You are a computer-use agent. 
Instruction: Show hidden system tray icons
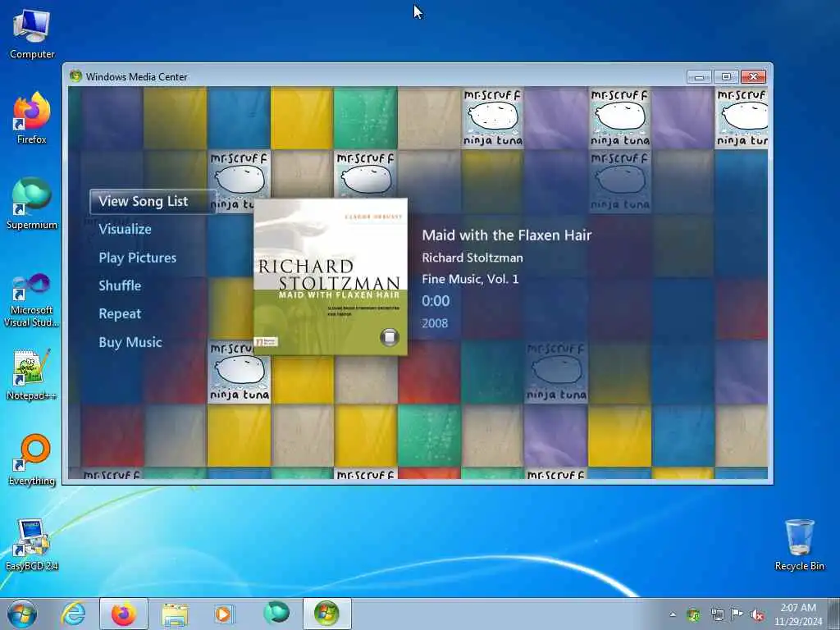coord(673,614)
